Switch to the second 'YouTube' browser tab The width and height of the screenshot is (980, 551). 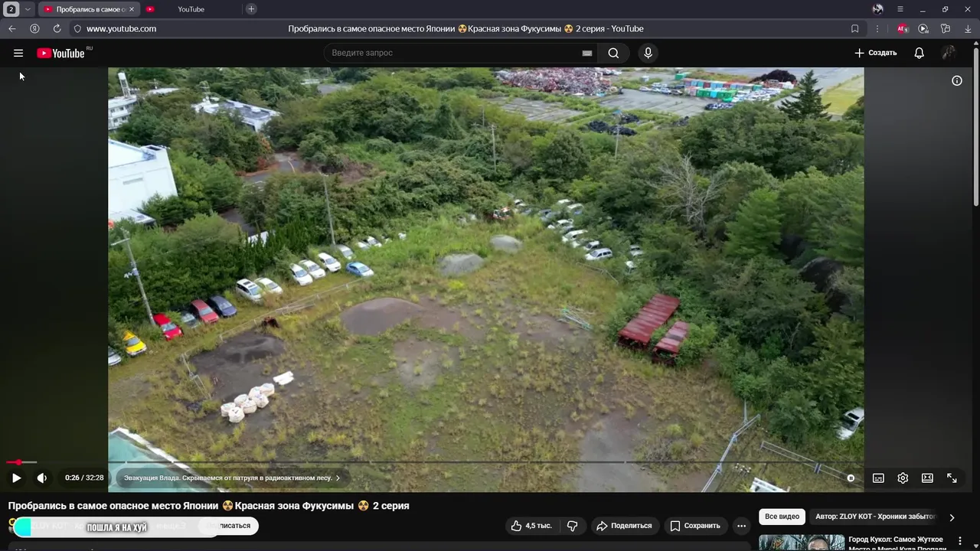[x=191, y=9]
